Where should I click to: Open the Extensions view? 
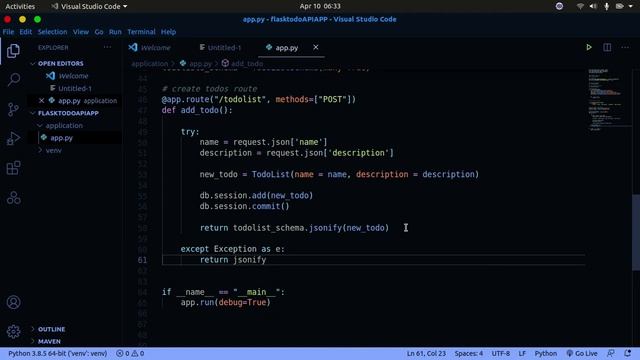click(13, 168)
